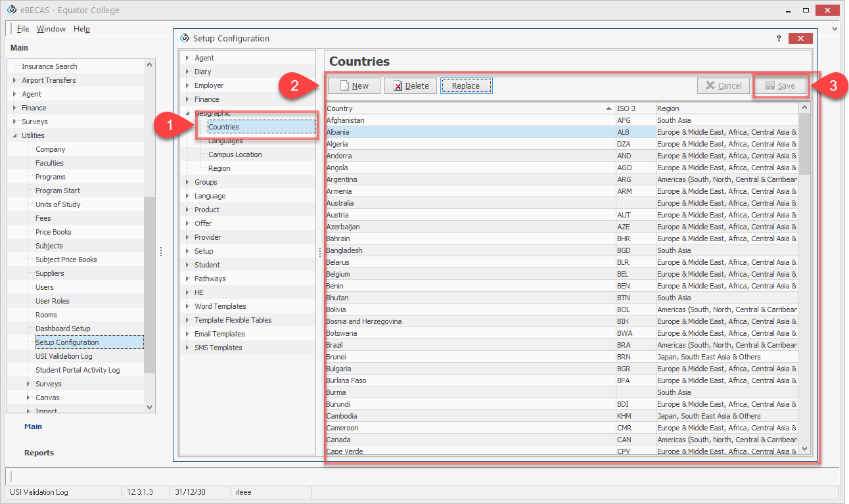Open Users in the Utilities list
The image size is (849, 504).
click(x=45, y=287)
